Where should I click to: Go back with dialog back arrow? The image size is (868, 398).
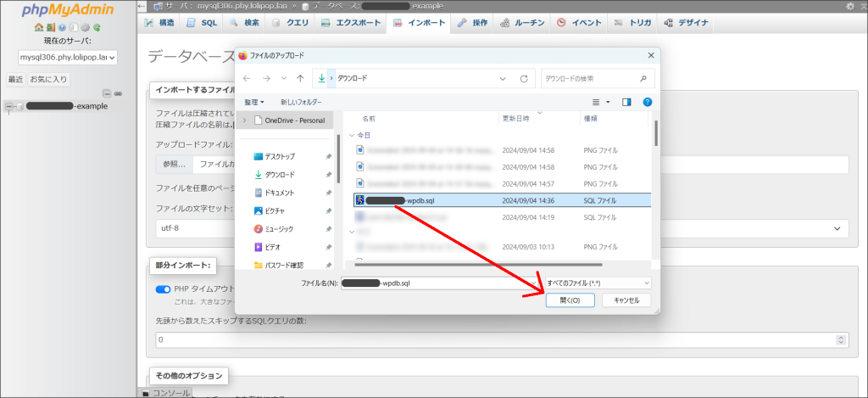247,79
